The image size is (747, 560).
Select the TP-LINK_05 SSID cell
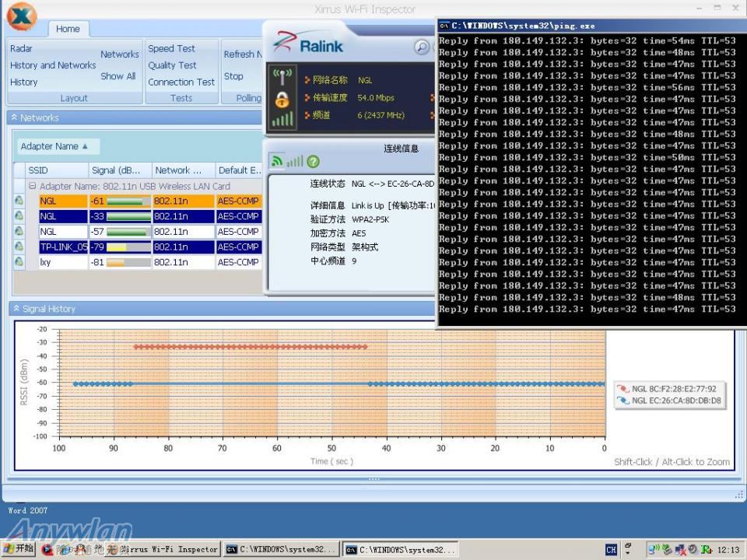[63, 247]
